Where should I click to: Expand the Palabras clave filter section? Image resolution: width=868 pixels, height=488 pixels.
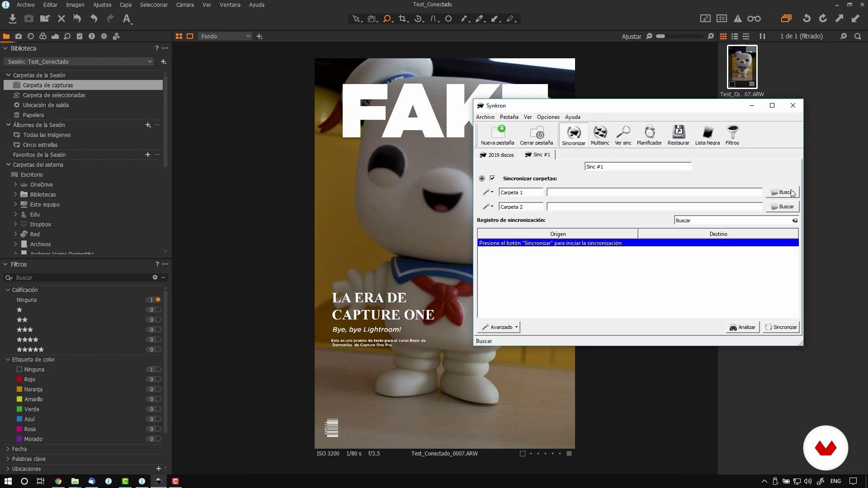[x=8, y=459]
